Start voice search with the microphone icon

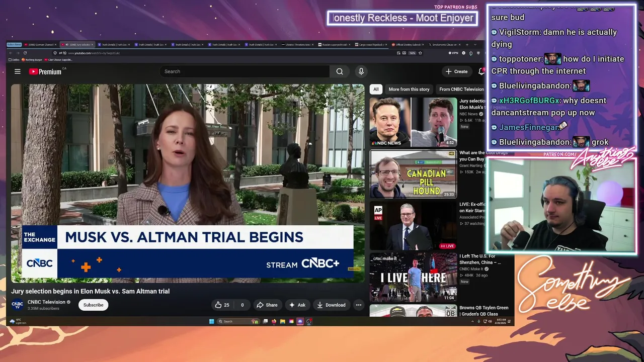(x=361, y=71)
